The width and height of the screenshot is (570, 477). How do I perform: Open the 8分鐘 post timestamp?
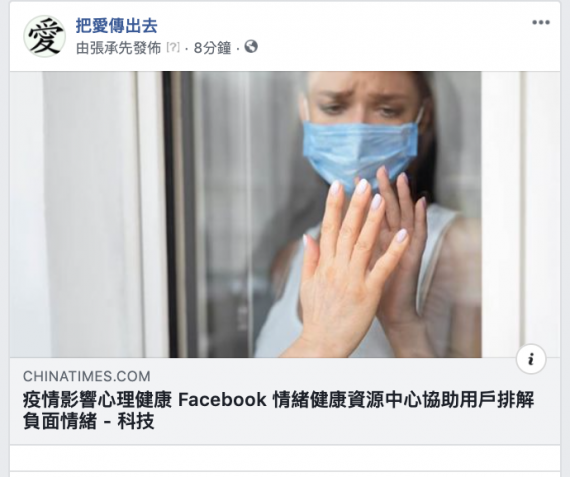212,48
